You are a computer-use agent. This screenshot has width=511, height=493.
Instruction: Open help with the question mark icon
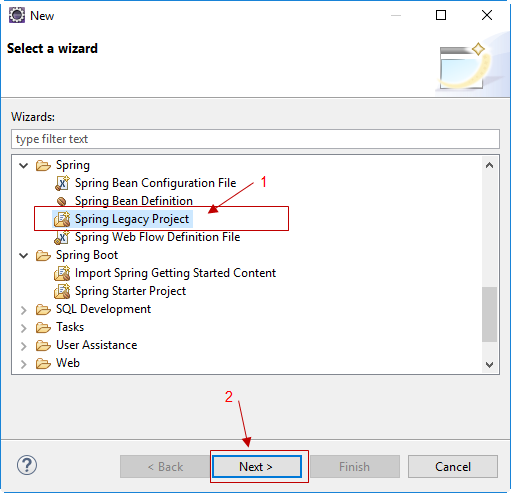point(27,465)
